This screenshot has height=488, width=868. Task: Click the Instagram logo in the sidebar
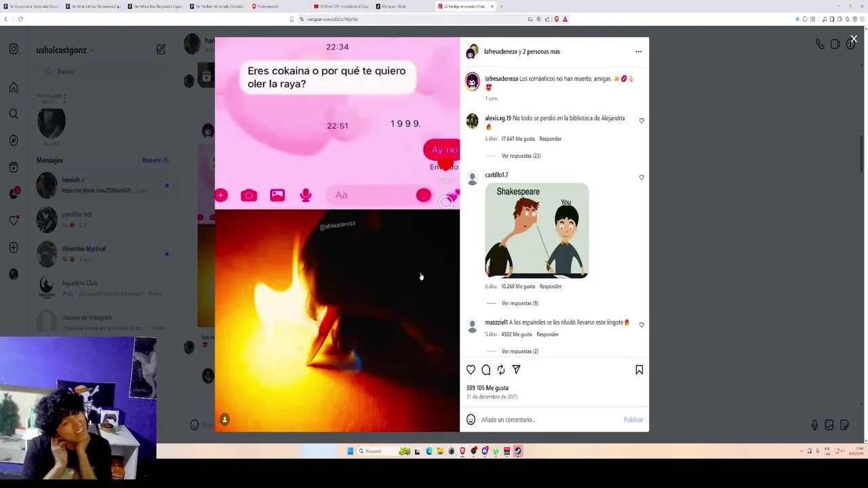(x=14, y=49)
